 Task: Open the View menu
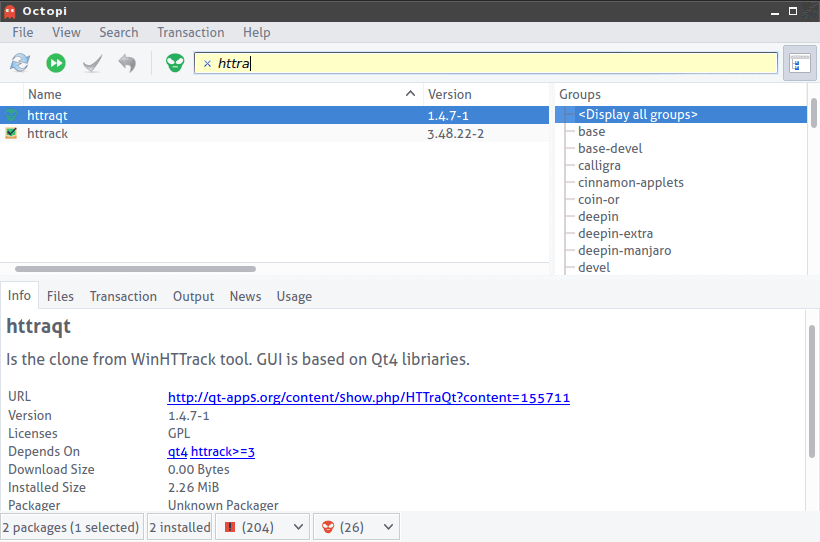click(66, 32)
